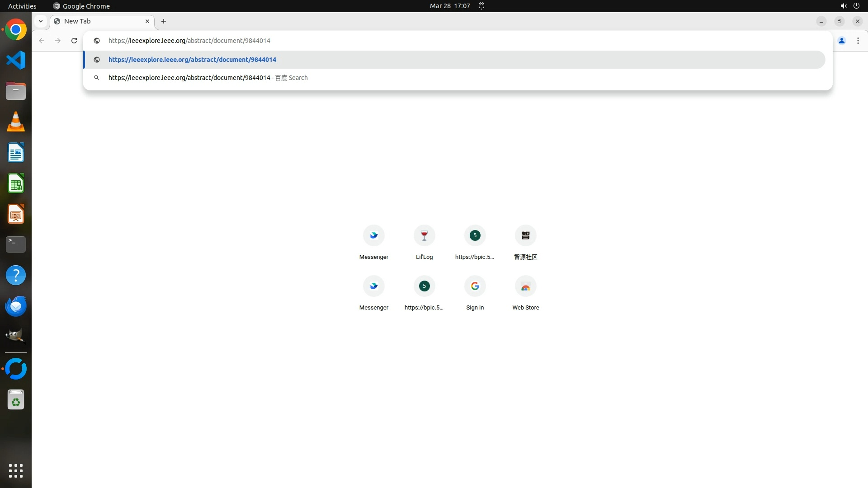Screen dimensions: 868x488
Task: Show the Ubuntu applications grid
Action: (16, 470)
